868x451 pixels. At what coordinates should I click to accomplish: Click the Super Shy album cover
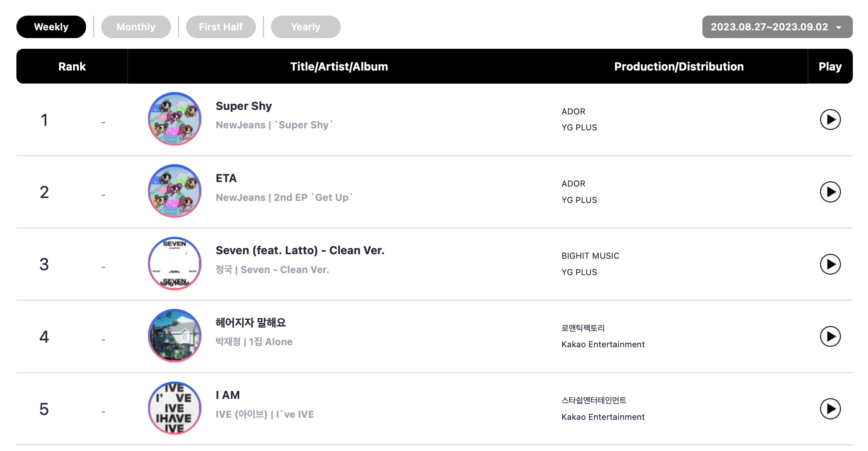[x=175, y=119]
